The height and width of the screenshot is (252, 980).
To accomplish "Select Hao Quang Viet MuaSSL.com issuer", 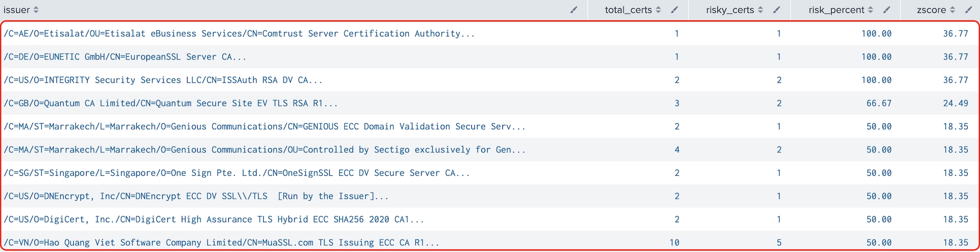I will click(222, 242).
